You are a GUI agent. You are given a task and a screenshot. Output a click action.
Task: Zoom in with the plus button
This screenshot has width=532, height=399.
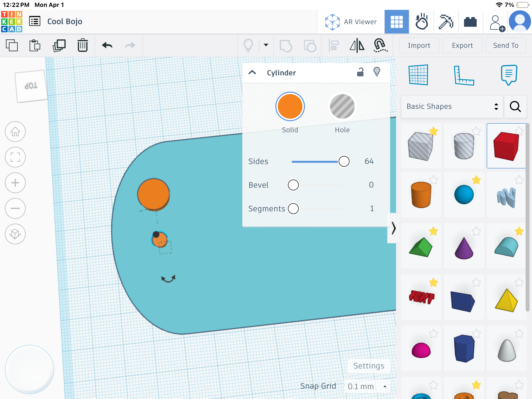tap(15, 183)
